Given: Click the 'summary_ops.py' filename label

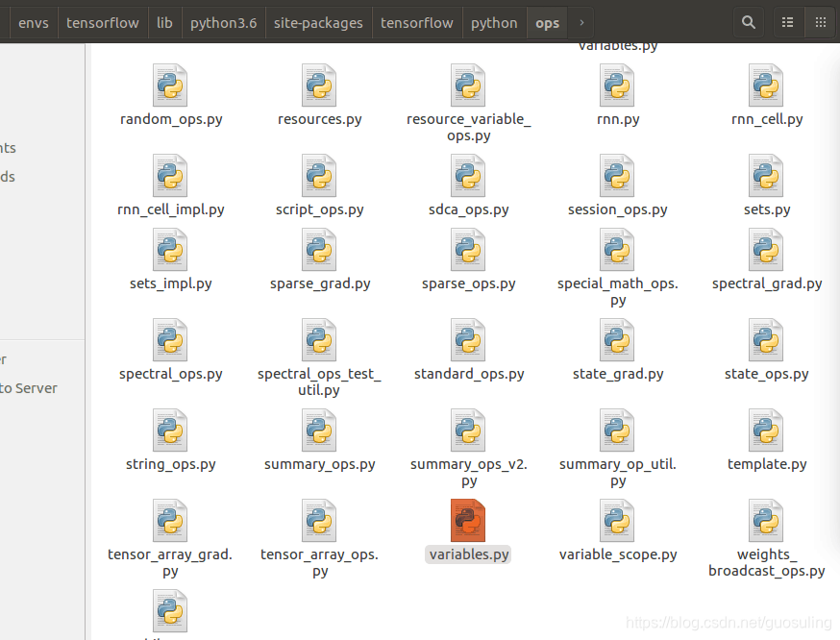Looking at the screenshot, I should [320, 464].
